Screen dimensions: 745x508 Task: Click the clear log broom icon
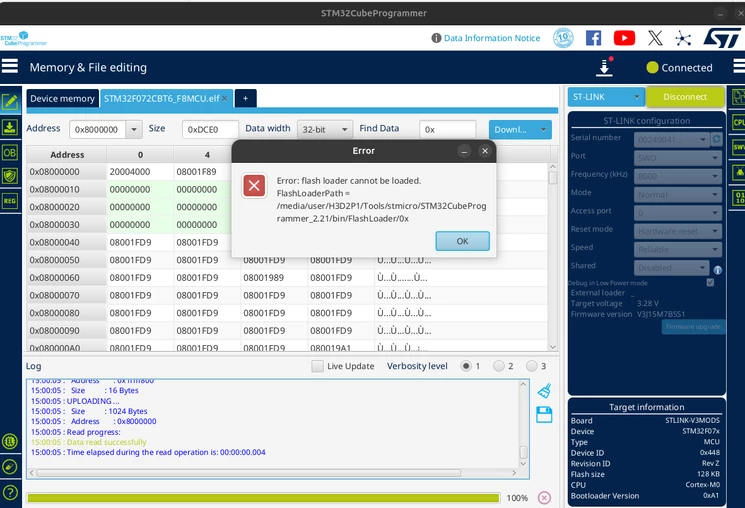544,391
